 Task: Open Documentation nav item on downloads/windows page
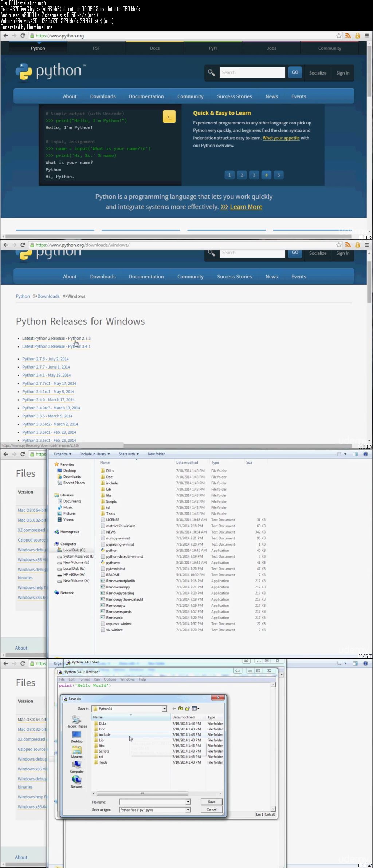146,277
